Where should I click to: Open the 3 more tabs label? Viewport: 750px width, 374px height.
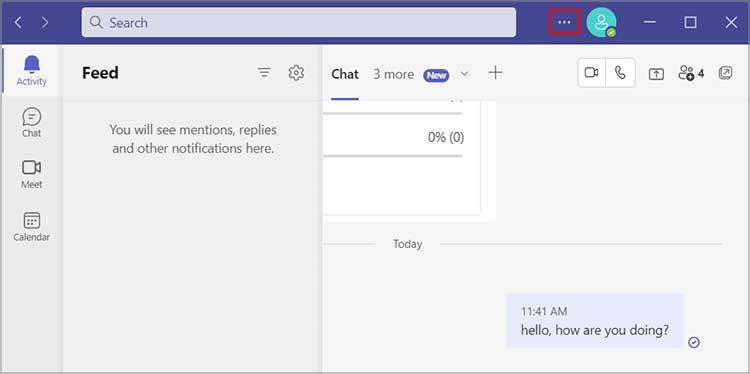pos(394,74)
